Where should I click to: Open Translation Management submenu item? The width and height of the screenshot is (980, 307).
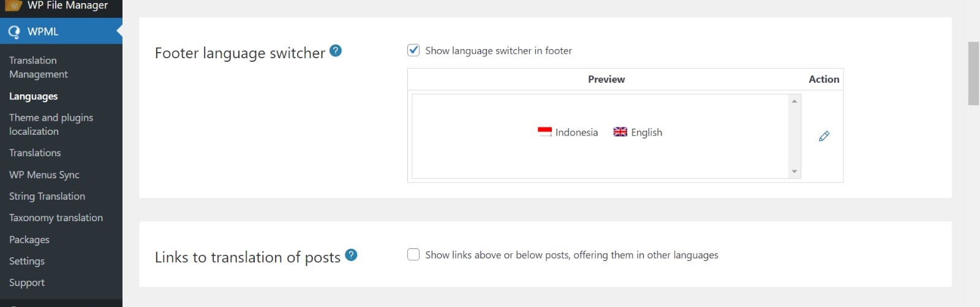(39, 67)
